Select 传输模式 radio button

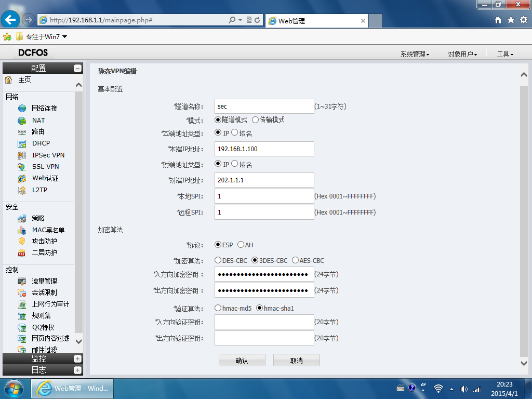[x=255, y=120]
